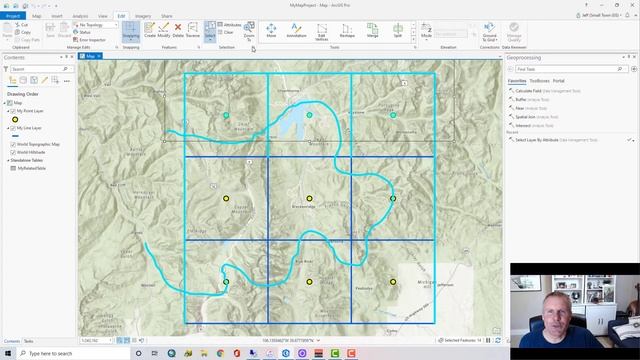
Task: Click Cut in the Clipboard group
Action: [x=22, y=25]
